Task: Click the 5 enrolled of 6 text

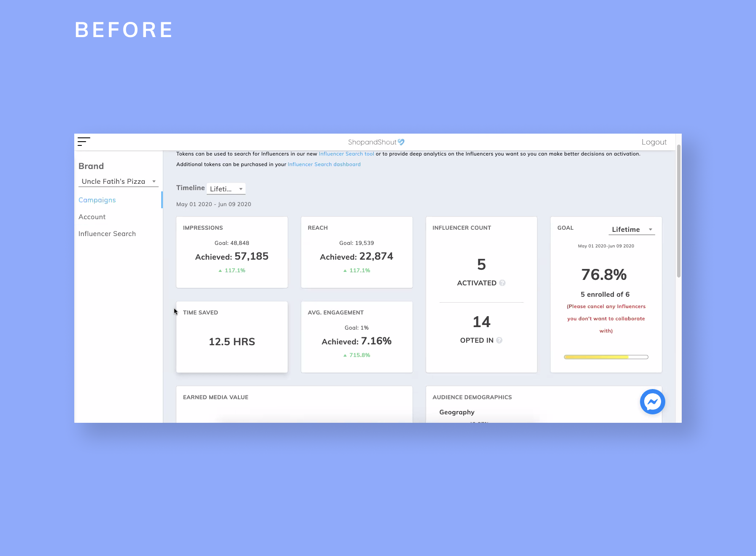Action: pyautogui.click(x=605, y=294)
